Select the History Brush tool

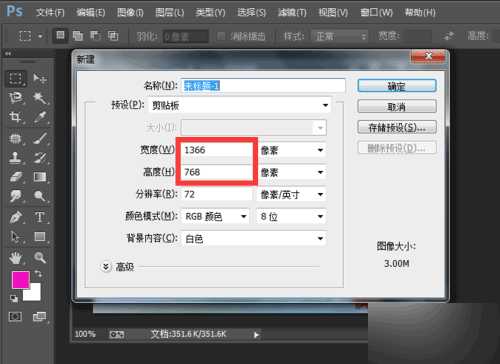click(40, 157)
